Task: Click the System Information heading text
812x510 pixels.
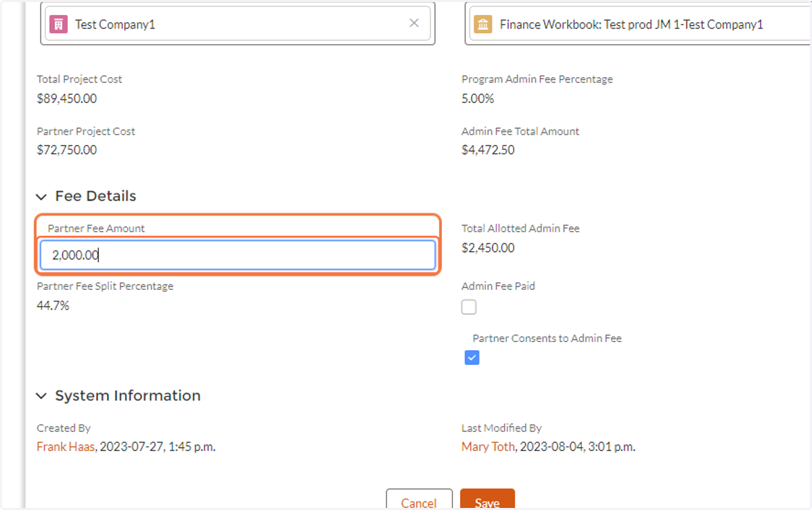Action: click(x=128, y=396)
